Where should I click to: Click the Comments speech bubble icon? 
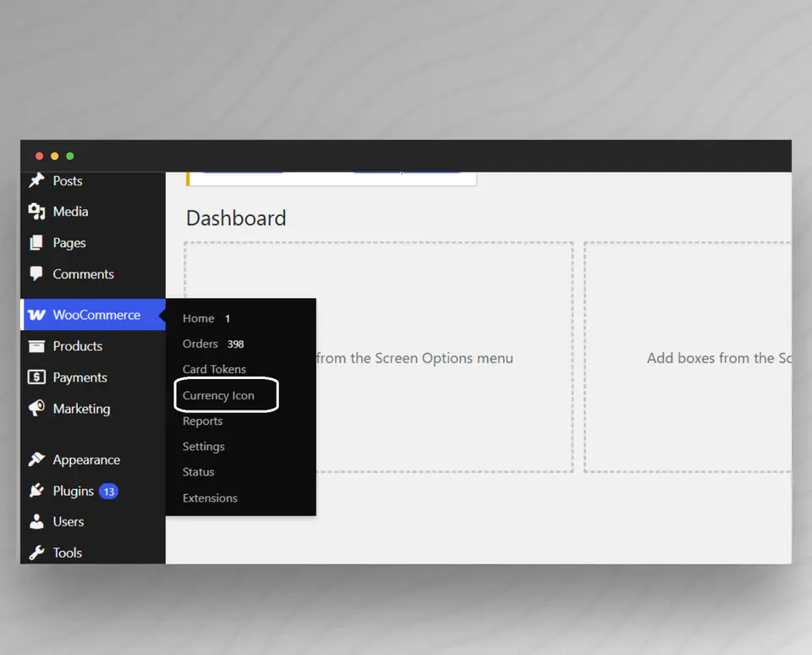[36, 273]
